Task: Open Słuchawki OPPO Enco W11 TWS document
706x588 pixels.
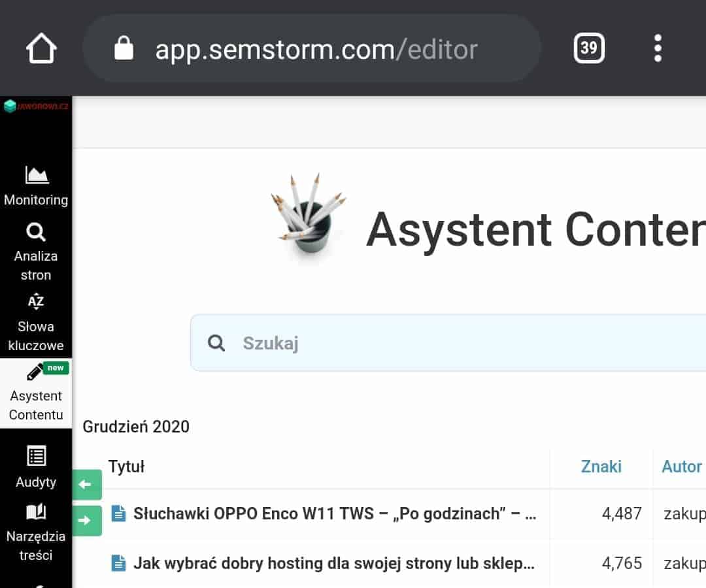Action: point(335,514)
